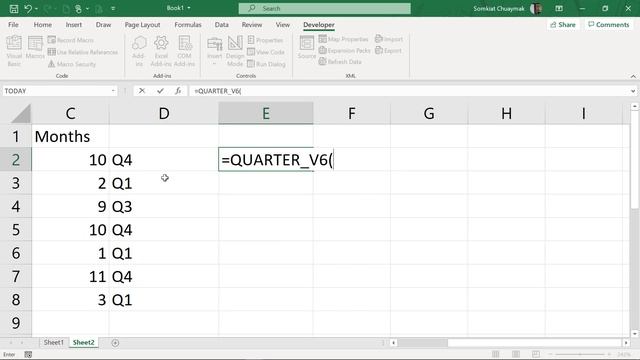Switch to the Home tab
Screen dimensions: 640x360
[x=43, y=25]
